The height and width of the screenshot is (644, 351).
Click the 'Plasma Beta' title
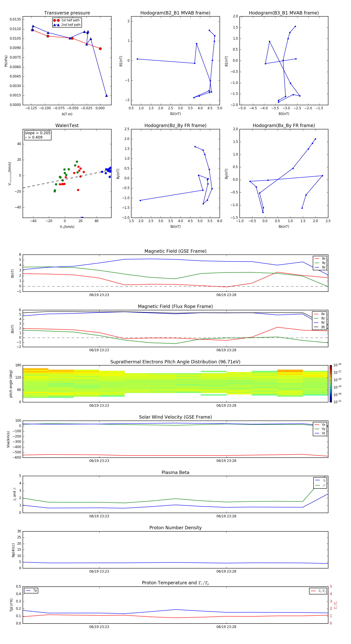[x=175, y=472]
